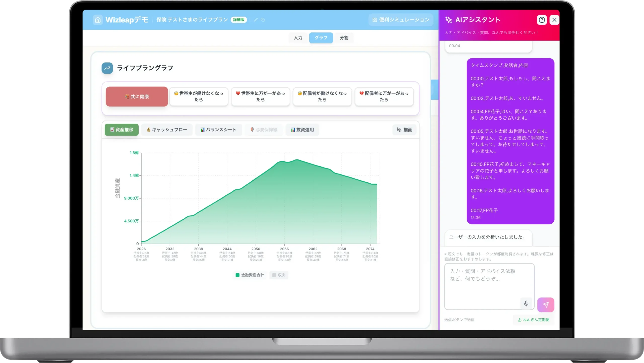Image resolution: width=644 pixels, height=363 pixels.
Task: Click the pencil edit icon next to 詳細版
Action: click(256, 20)
